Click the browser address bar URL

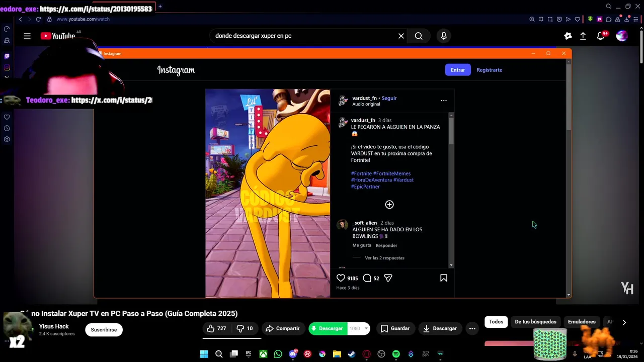83,19
